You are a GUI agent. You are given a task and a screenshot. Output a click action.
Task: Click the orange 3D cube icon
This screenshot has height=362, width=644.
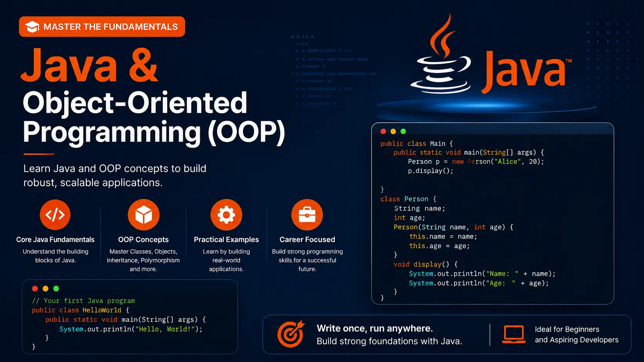click(144, 215)
